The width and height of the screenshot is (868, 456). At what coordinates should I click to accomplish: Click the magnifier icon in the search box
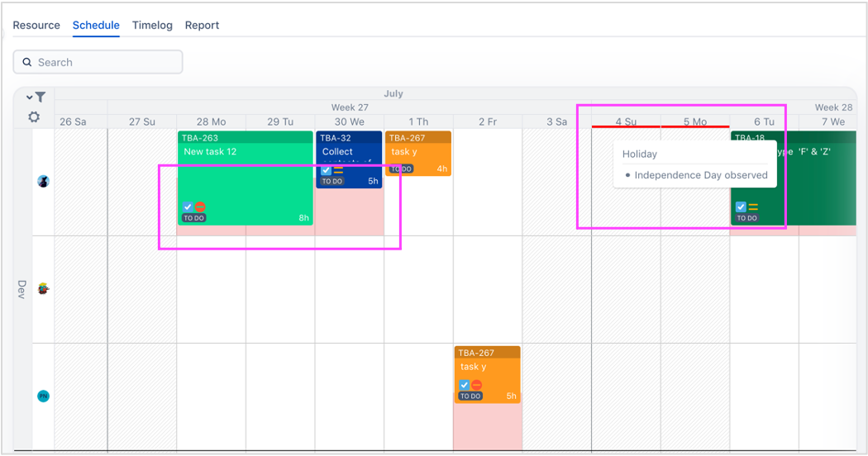click(27, 63)
